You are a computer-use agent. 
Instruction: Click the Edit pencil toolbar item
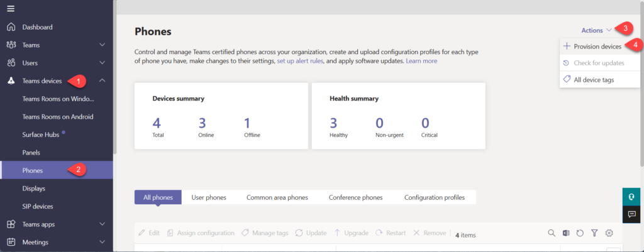click(148, 233)
